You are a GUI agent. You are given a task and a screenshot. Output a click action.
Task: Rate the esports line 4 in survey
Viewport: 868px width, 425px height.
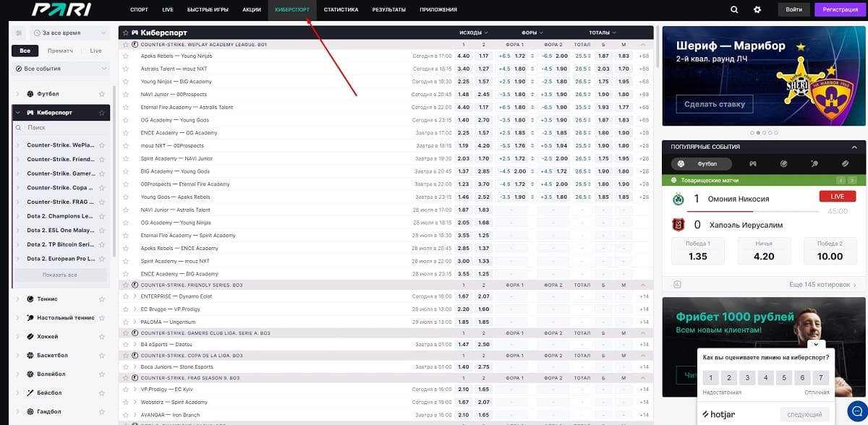(765, 378)
